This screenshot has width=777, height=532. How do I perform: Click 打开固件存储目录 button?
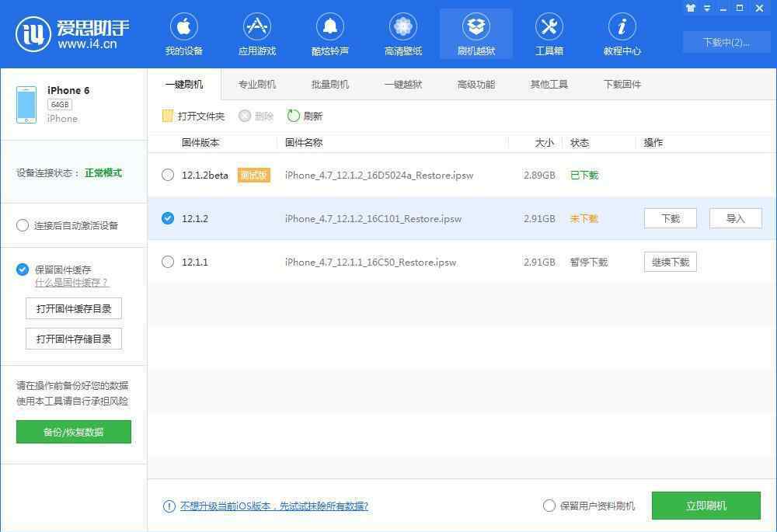74,339
